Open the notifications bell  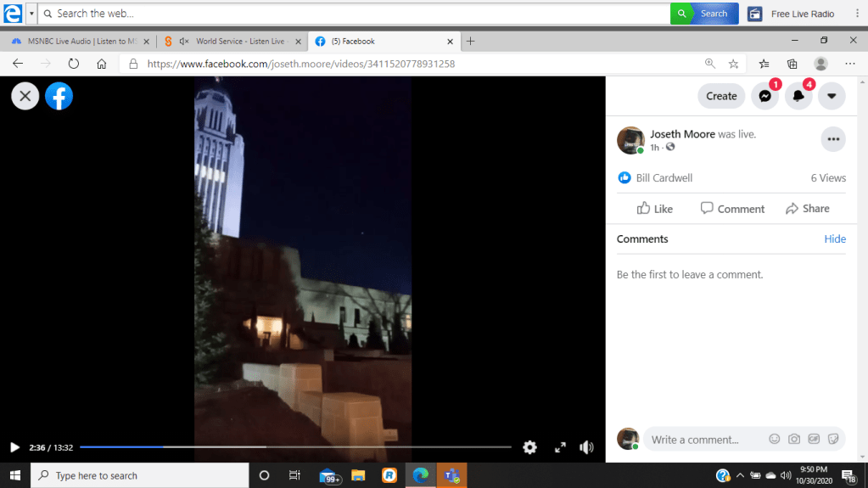tap(798, 96)
